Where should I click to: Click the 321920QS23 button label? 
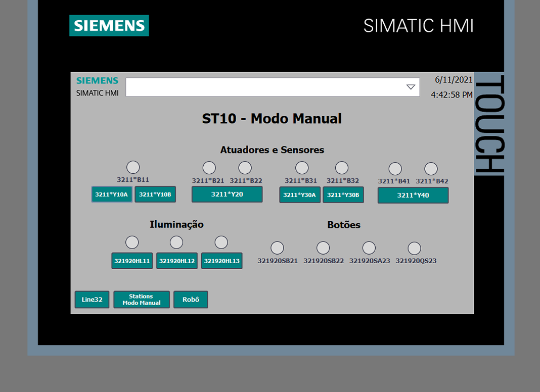416,261
